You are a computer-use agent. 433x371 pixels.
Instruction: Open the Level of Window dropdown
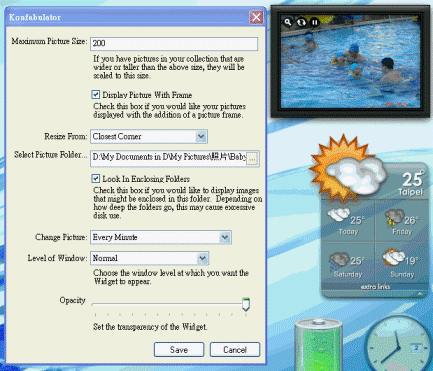tap(149, 258)
